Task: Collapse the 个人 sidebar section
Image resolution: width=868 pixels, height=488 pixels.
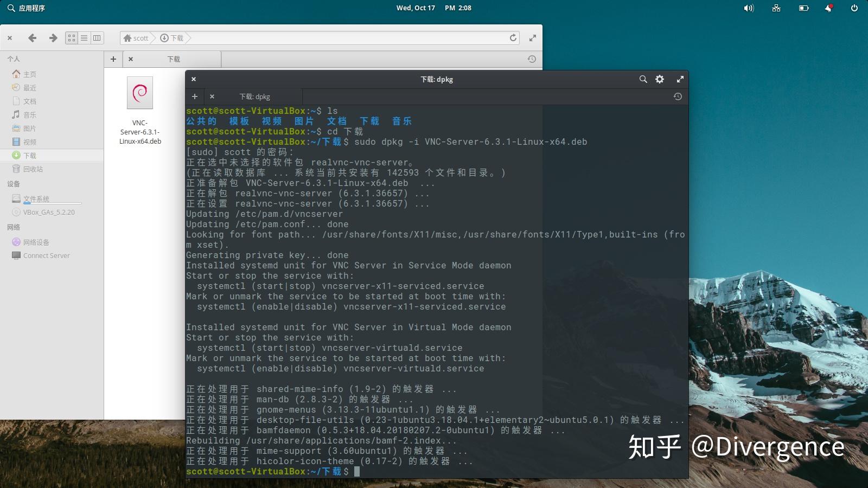Action: [14, 59]
